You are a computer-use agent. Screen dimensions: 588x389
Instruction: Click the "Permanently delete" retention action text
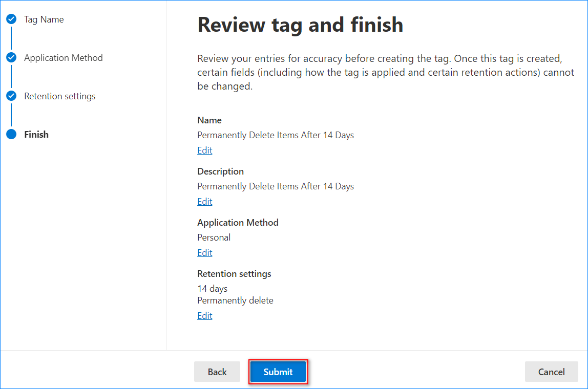tap(236, 300)
